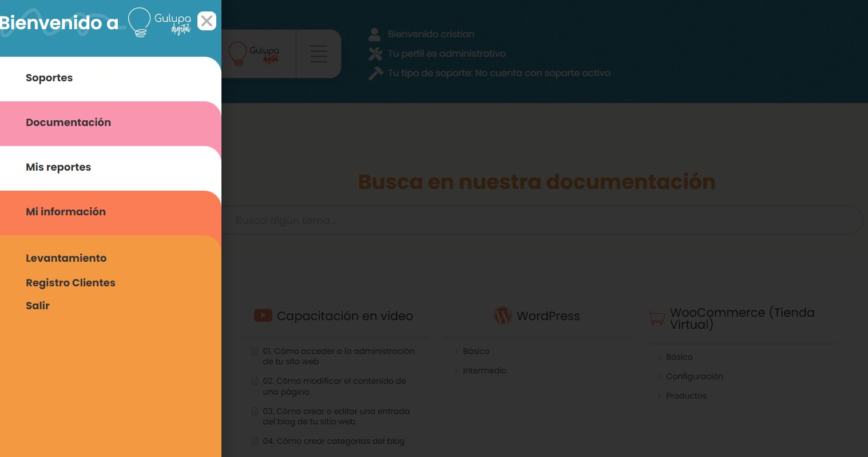This screenshot has height=457, width=868.
Task: Open WooCommerce (Tienda Virtual) heading
Action: (742, 318)
